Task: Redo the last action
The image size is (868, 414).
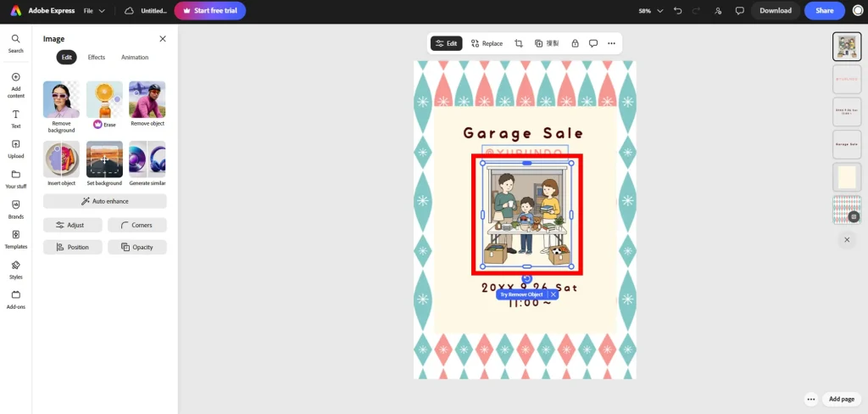Action: click(x=696, y=10)
